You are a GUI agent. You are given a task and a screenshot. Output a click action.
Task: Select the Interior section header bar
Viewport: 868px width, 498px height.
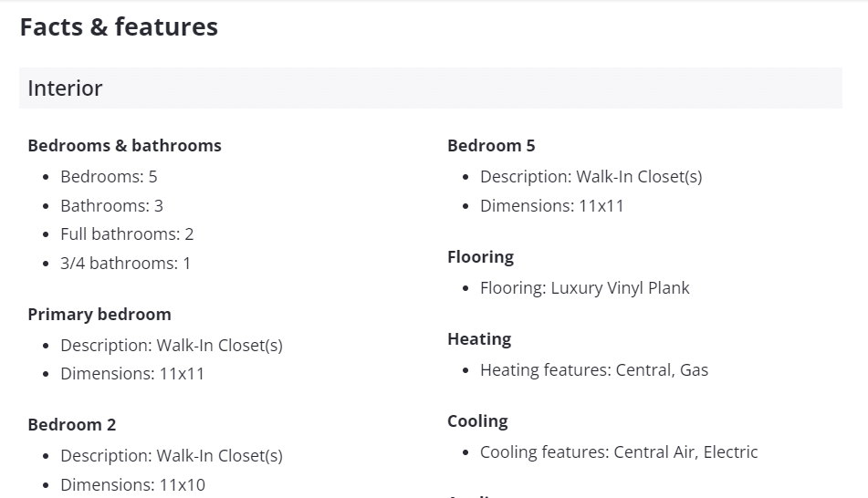coord(430,88)
